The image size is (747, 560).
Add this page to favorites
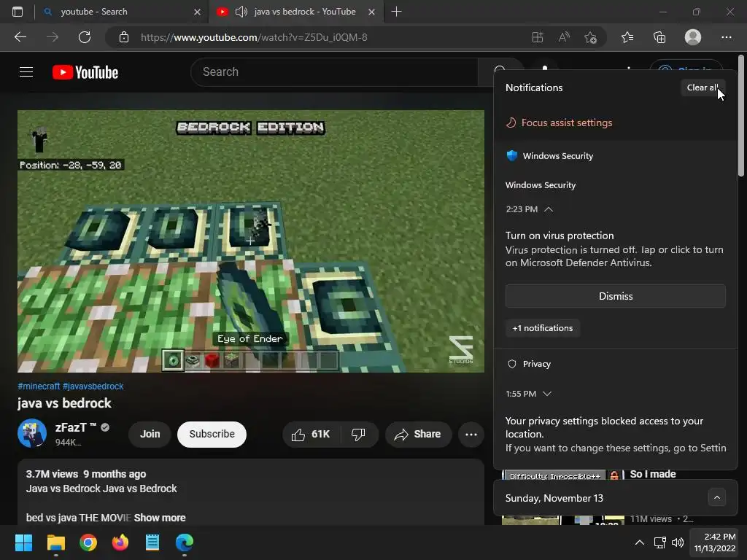click(591, 37)
